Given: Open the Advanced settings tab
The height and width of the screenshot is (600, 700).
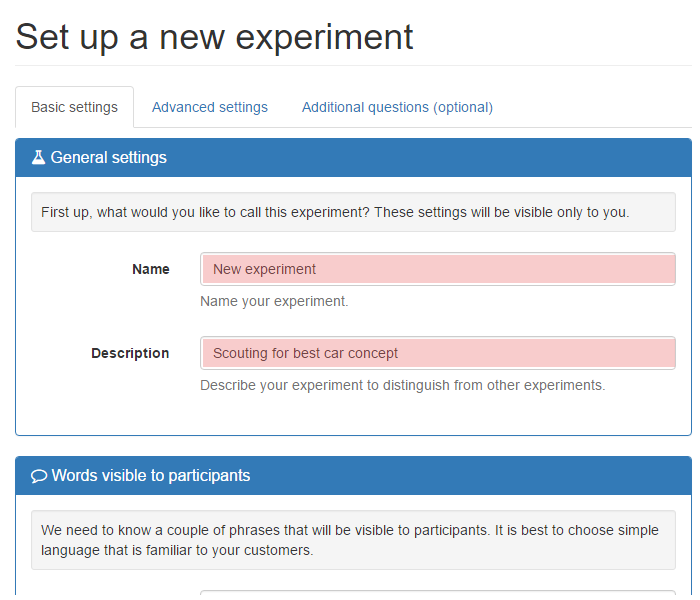Looking at the screenshot, I should tap(210, 107).
